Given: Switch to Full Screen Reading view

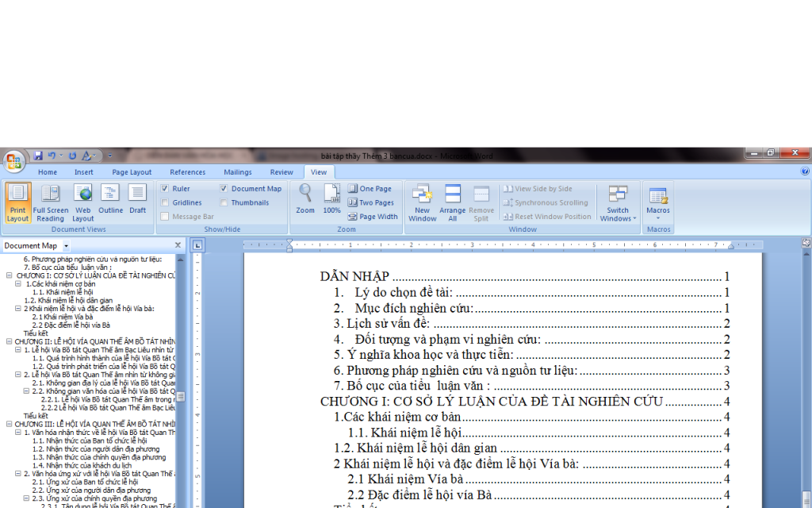Looking at the screenshot, I should pyautogui.click(x=50, y=202).
